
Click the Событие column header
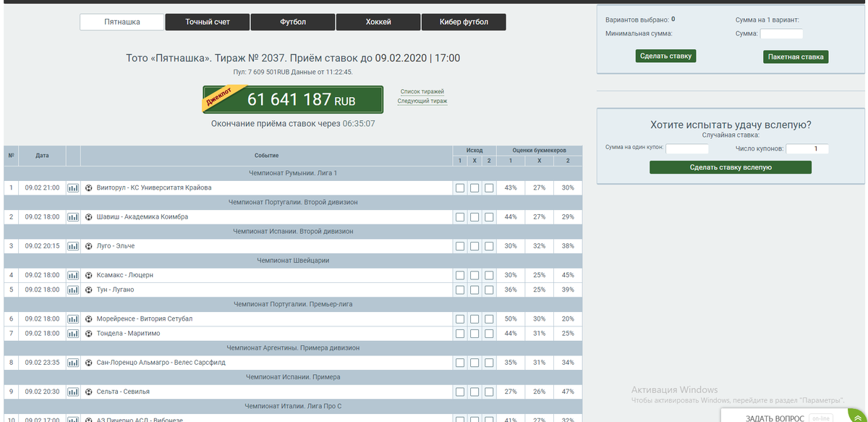tap(266, 156)
